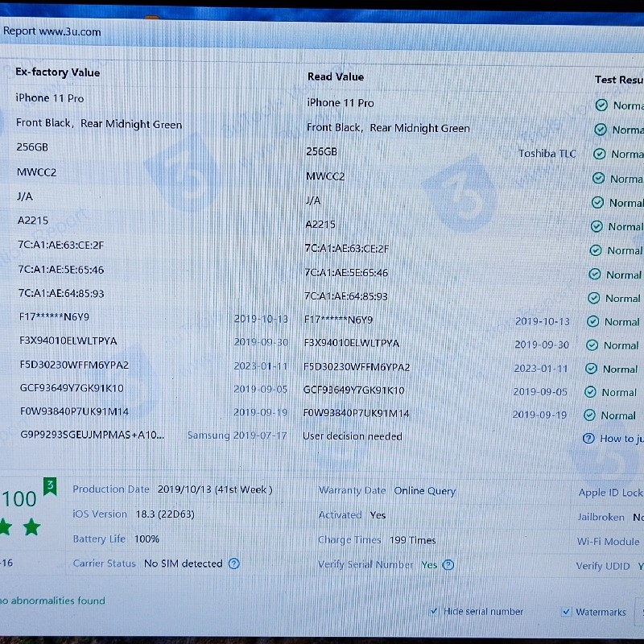The image size is (644, 644).
Task: Click the Jailbroken label
Action: (601, 517)
